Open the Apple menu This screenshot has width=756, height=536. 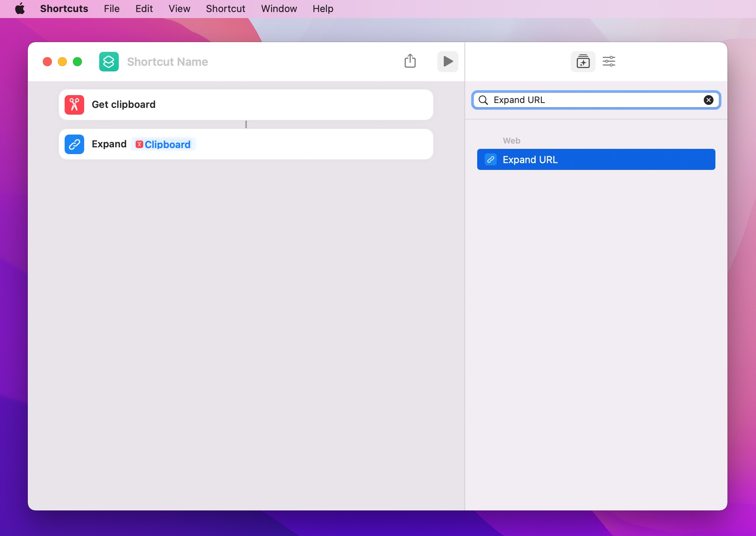[20, 8]
